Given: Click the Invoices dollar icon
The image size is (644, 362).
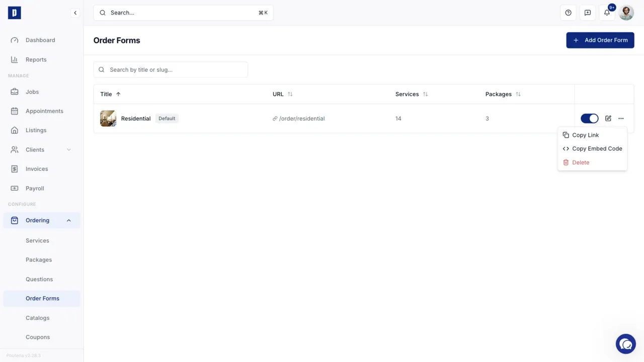Looking at the screenshot, I should tap(15, 169).
